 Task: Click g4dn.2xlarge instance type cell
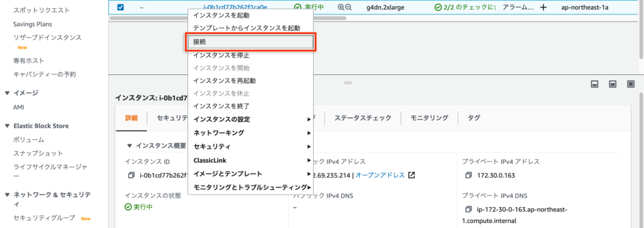tap(386, 7)
